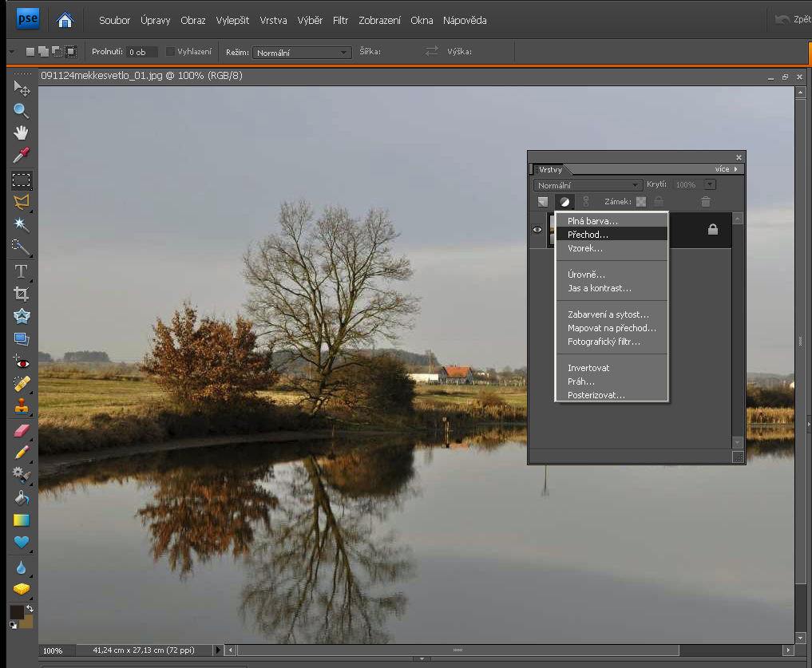Click 'více' in Layers panel
This screenshot has height=668, width=812.
(x=726, y=169)
